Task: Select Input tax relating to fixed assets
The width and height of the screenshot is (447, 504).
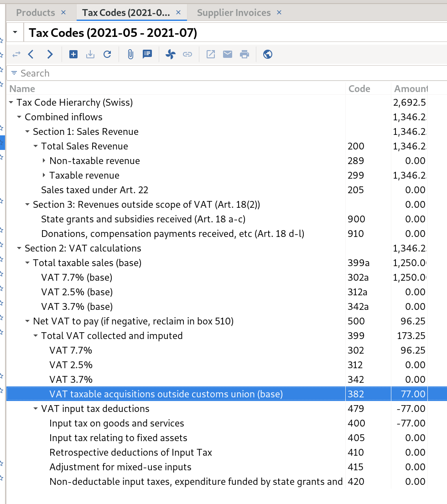Action: 227,438
